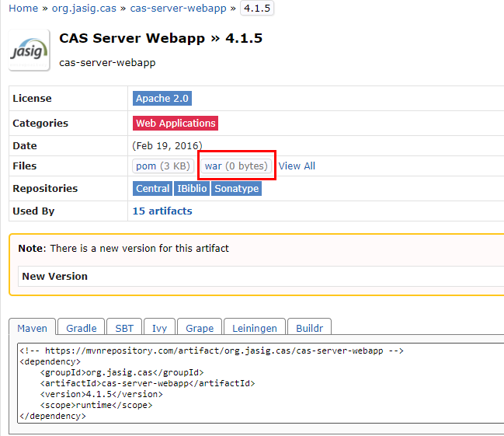
Task: Click the cas-server-webapp subtitle text
Action: click(107, 62)
